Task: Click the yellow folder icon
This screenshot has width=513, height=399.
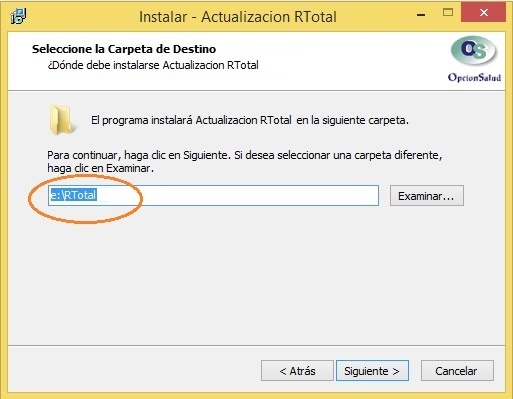Action: 62,120
